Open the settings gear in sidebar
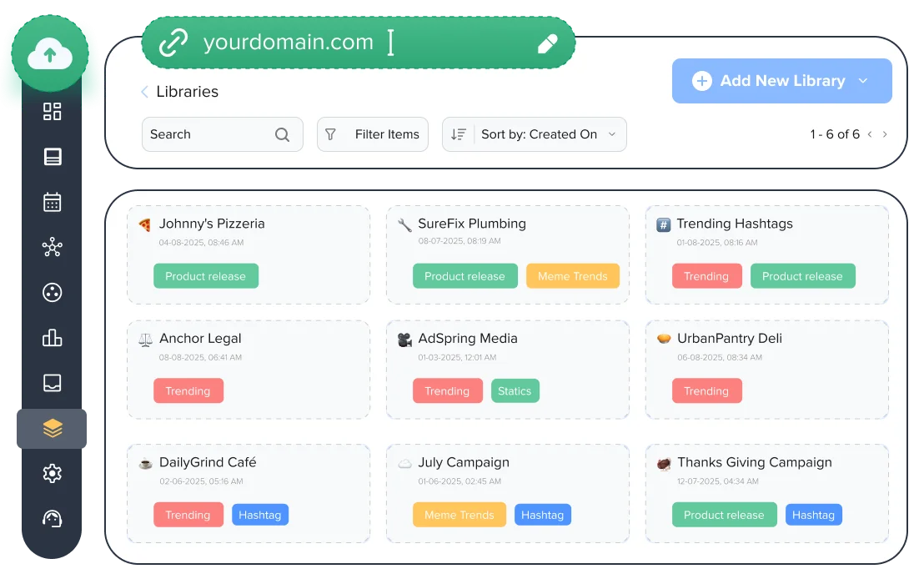Screen dimensions: 924x584 click(x=52, y=473)
